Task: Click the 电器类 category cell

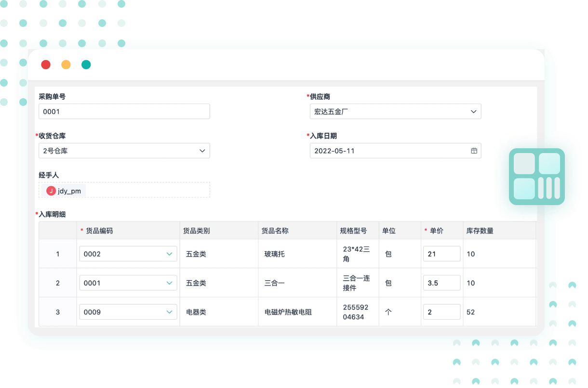Action: pyautogui.click(x=219, y=312)
